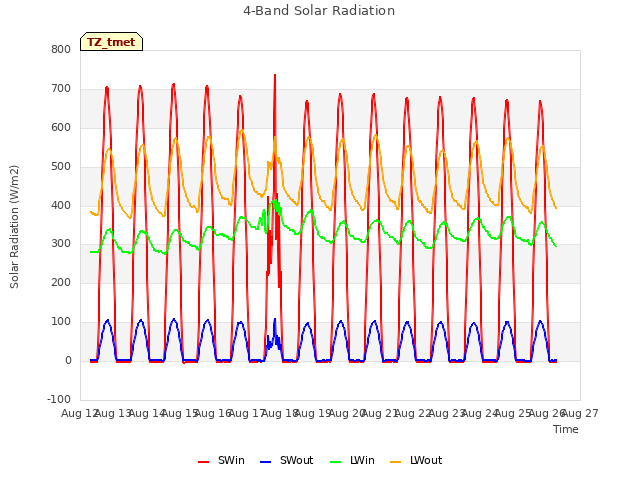Toggle the LWout legend entry
This screenshot has width=640, height=480.
(x=416, y=460)
